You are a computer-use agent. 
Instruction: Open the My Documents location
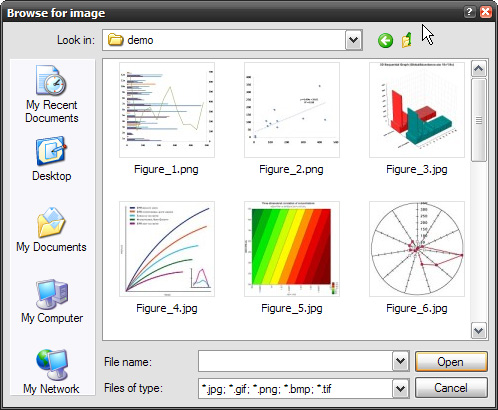pyautogui.click(x=51, y=230)
